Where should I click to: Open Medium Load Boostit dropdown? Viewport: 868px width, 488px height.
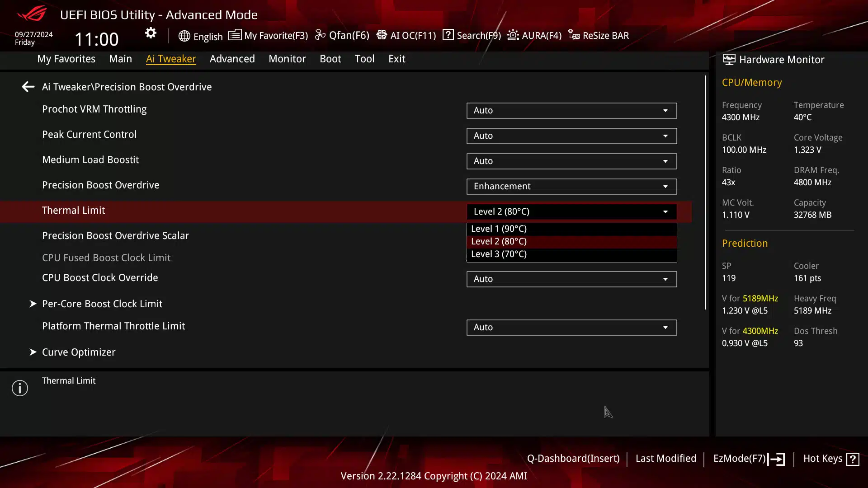pyautogui.click(x=571, y=161)
